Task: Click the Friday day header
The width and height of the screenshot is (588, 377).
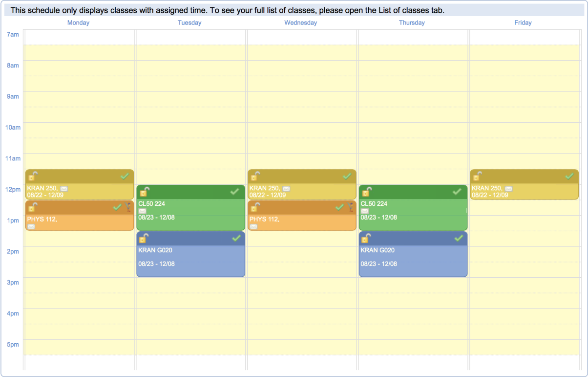Action: pyautogui.click(x=523, y=22)
